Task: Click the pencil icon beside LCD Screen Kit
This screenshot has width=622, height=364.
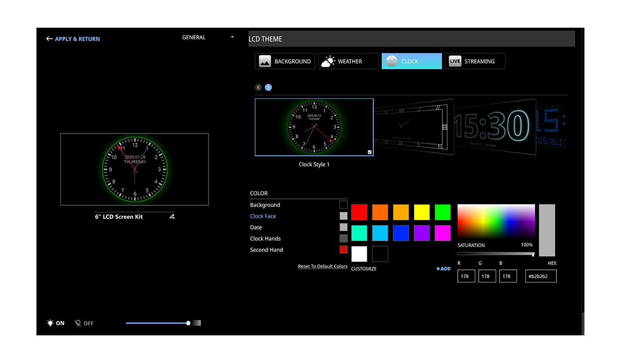Action: coord(172,217)
